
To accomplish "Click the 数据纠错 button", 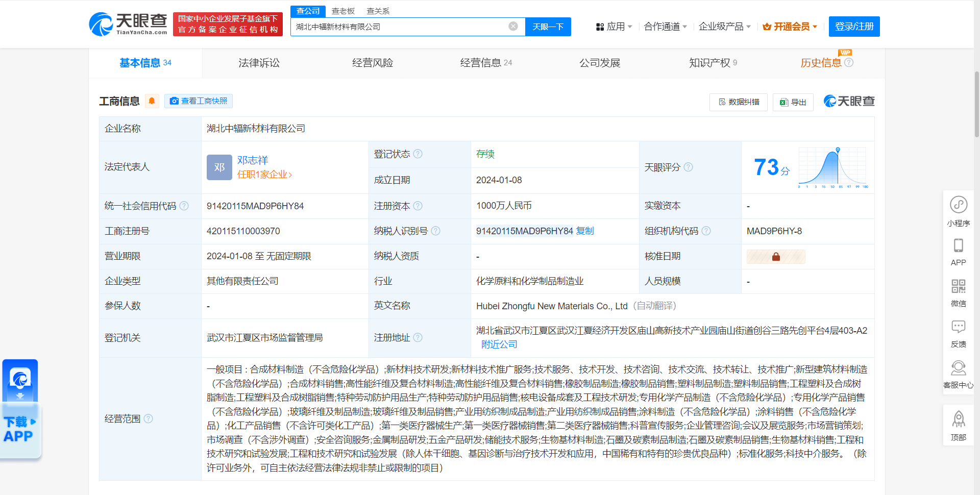I will click(739, 102).
